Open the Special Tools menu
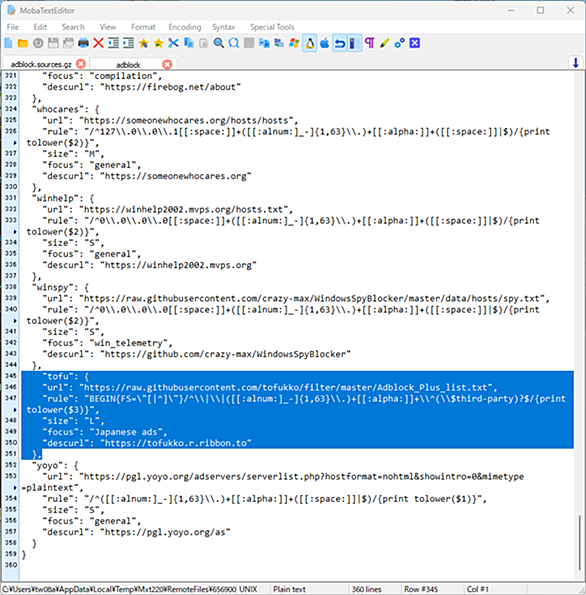Viewport: 586px width, 595px height. point(272,27)
